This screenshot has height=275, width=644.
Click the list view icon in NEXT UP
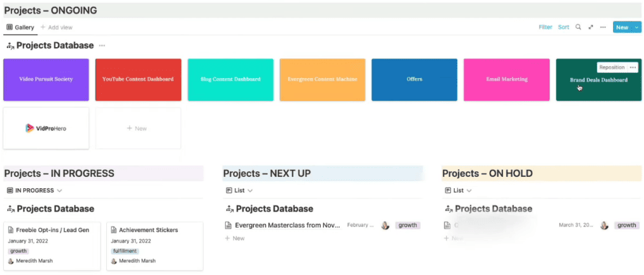[229, 191]
